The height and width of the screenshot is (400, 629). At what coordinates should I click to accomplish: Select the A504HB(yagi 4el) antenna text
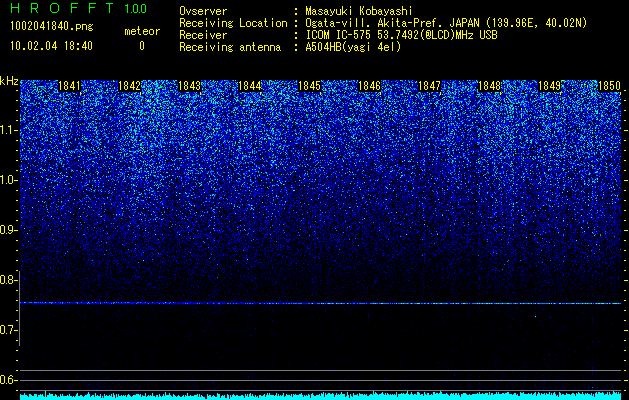(353, 47)
